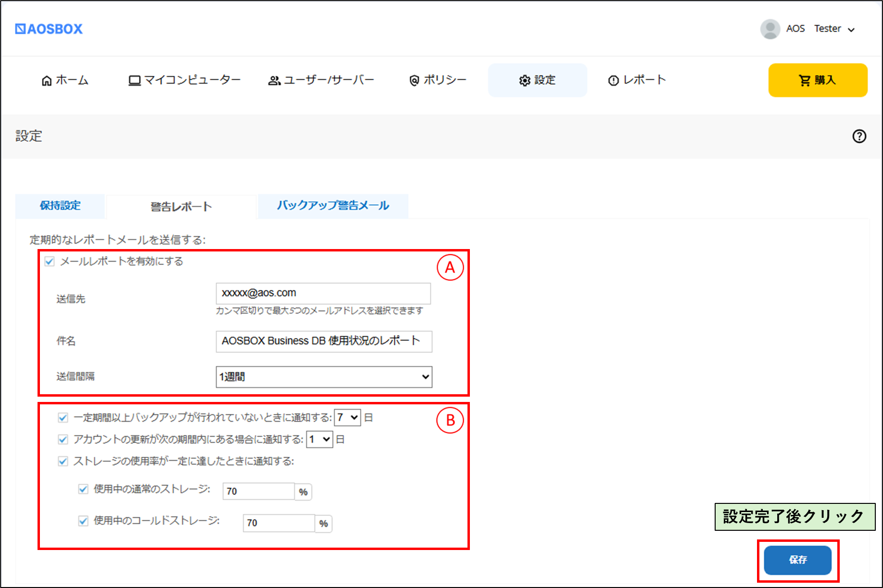The image size is (883, 588).
Task: Click the yellow 購入 button
Action: 818,80
